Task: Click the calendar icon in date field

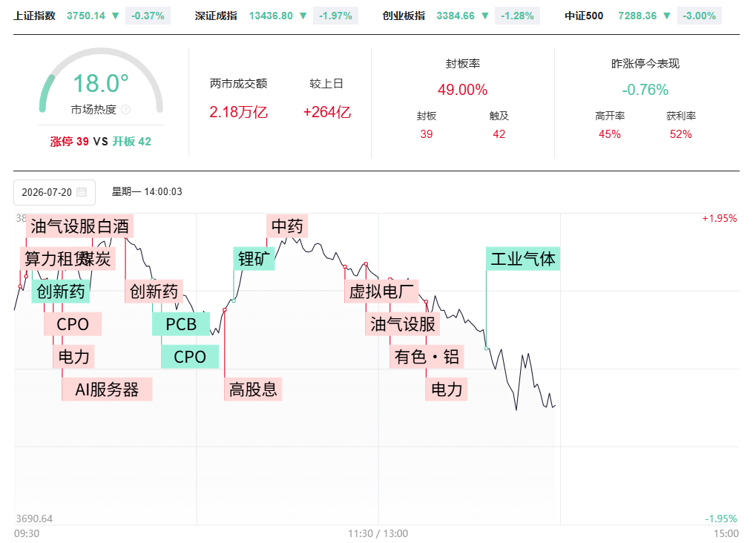Action: click(x=82, y=192)
